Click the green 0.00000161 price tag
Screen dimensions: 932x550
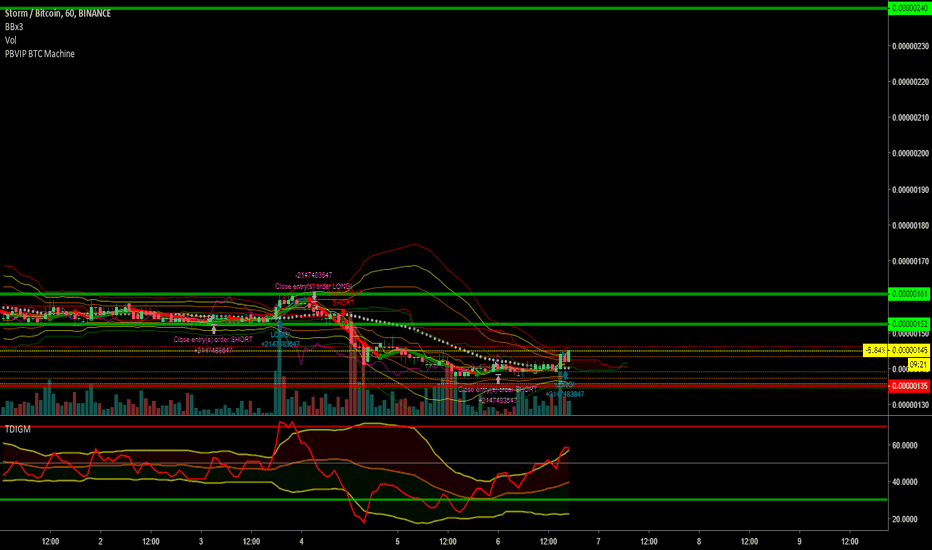909,294
